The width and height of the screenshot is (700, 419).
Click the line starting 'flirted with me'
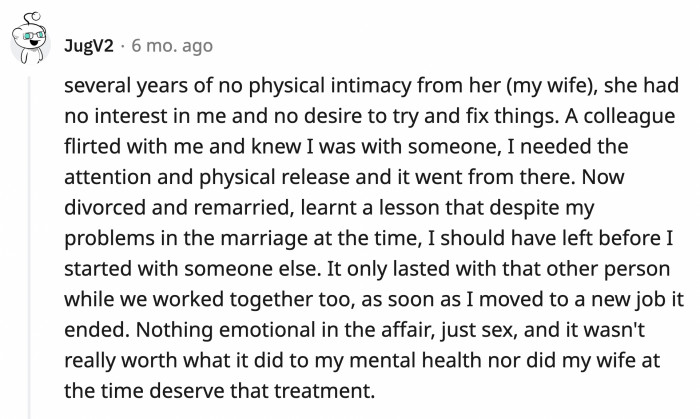pos(346,146)
